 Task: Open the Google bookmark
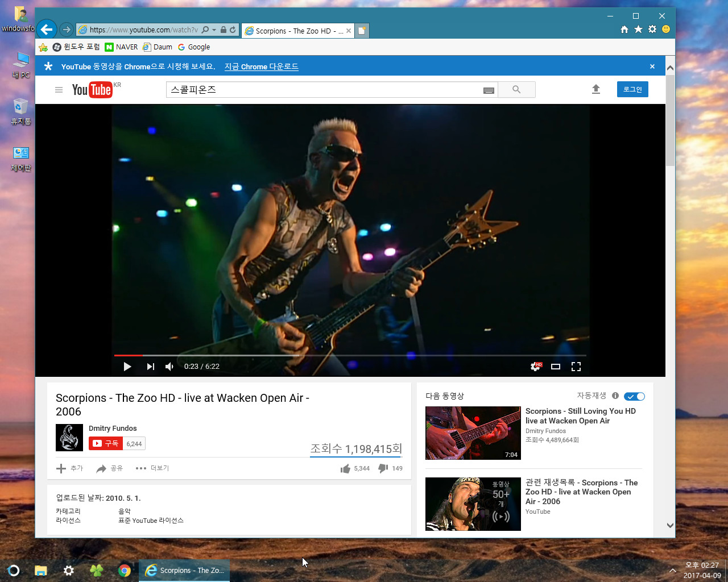coord(194,47)
